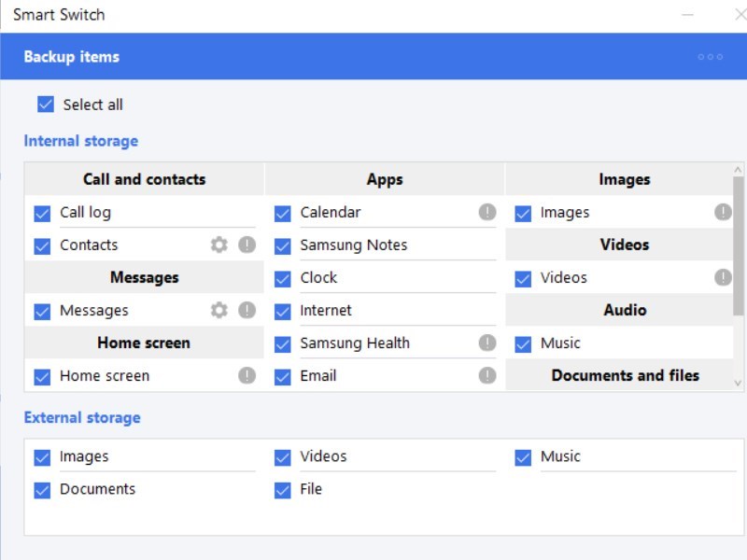Viewport: 747px width, 560px height.
Task: Toggle the Select all checkbox
Action: (x=46, y=105)
